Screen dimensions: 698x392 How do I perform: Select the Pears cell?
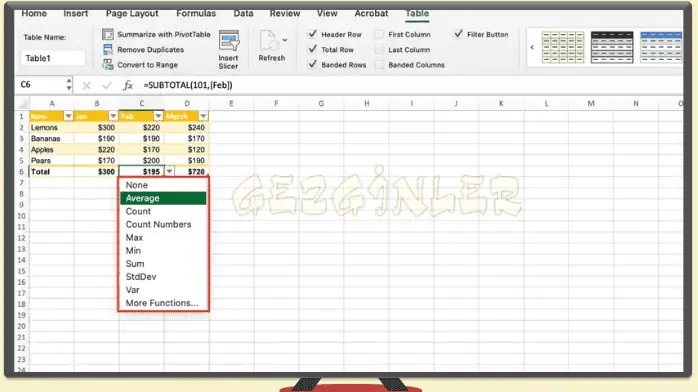(51, 160)
